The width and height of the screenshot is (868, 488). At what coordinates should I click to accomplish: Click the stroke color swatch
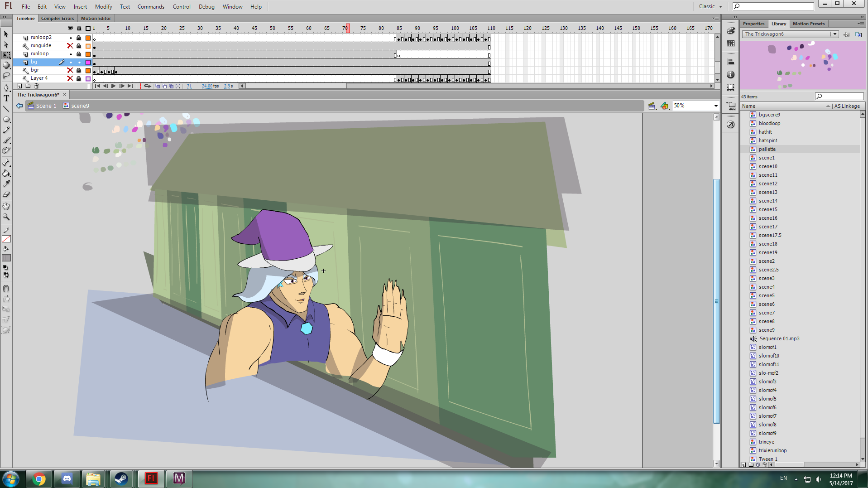pyautogui.click(x=6, y=239)
